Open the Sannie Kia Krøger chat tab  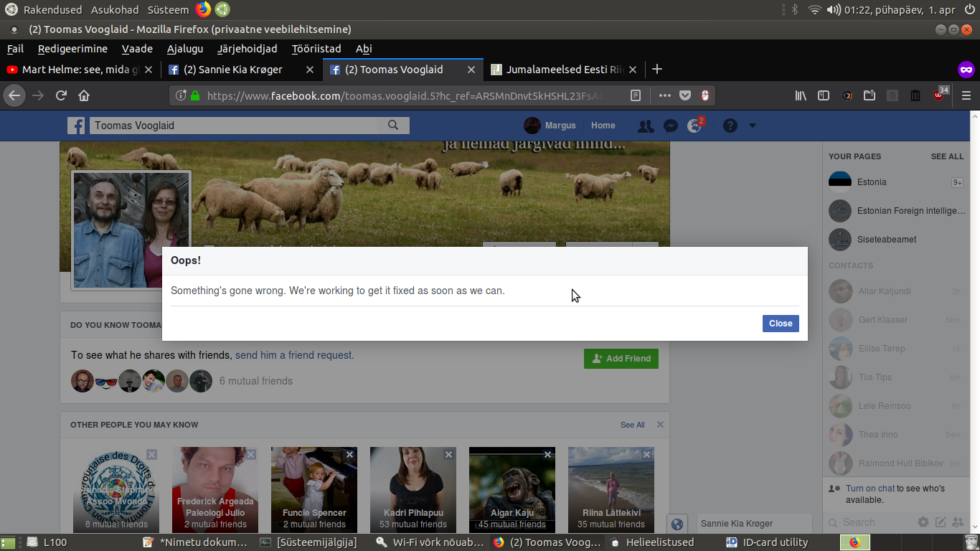click(x=753, y=524)
